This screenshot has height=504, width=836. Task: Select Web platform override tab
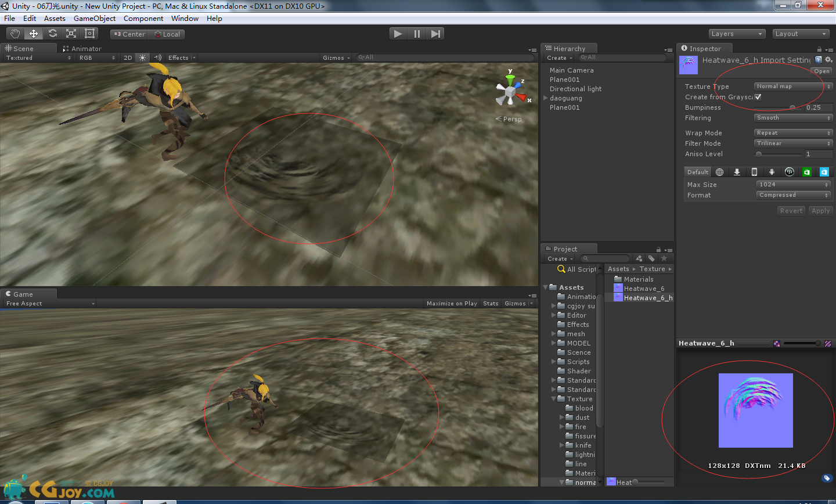(x=720, y=172)
